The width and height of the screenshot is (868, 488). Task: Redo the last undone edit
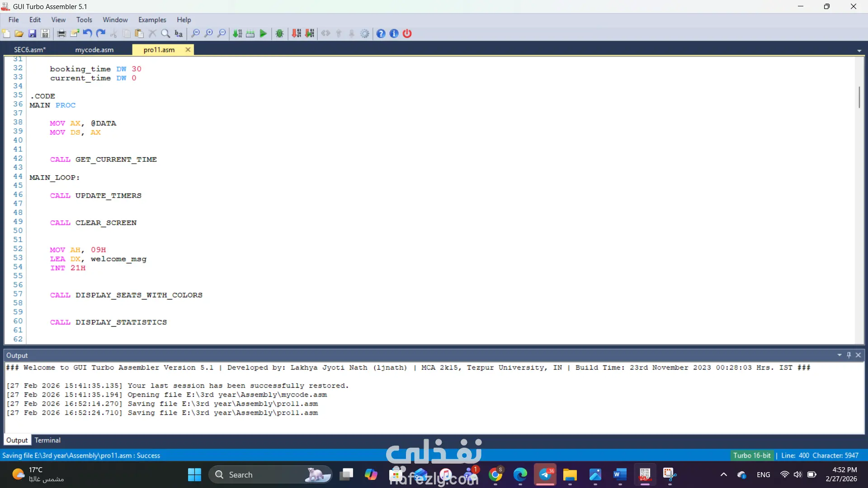coord(101,33)
